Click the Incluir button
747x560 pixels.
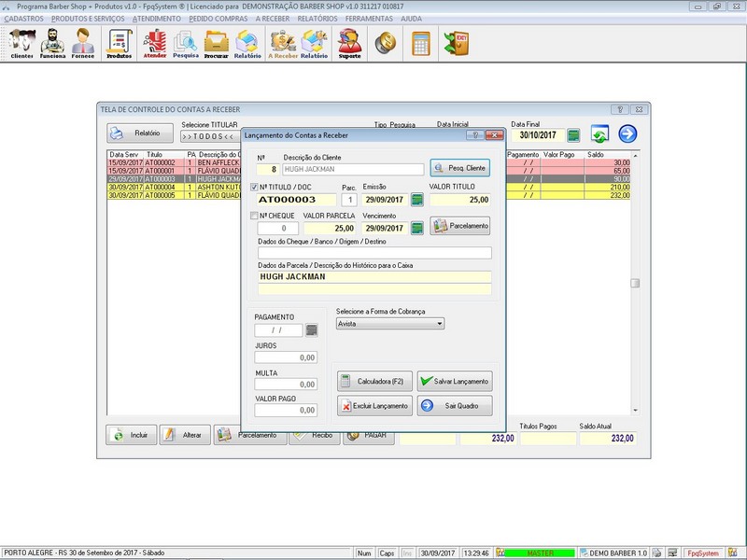(x=131, y=435)
